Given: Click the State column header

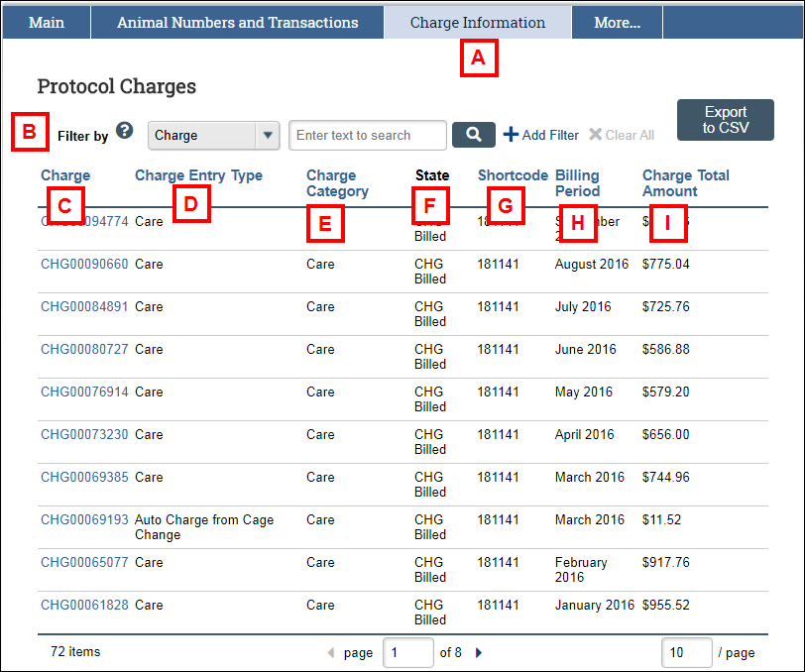Looking at the screenshot, I should pyautogui.click(x=432, y=175).
